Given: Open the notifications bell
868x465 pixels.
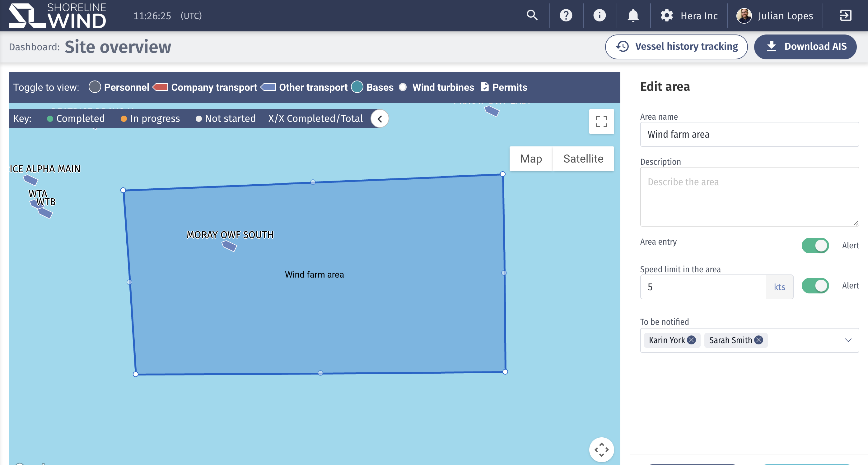Looking at the screenshot, I should 633,15.
